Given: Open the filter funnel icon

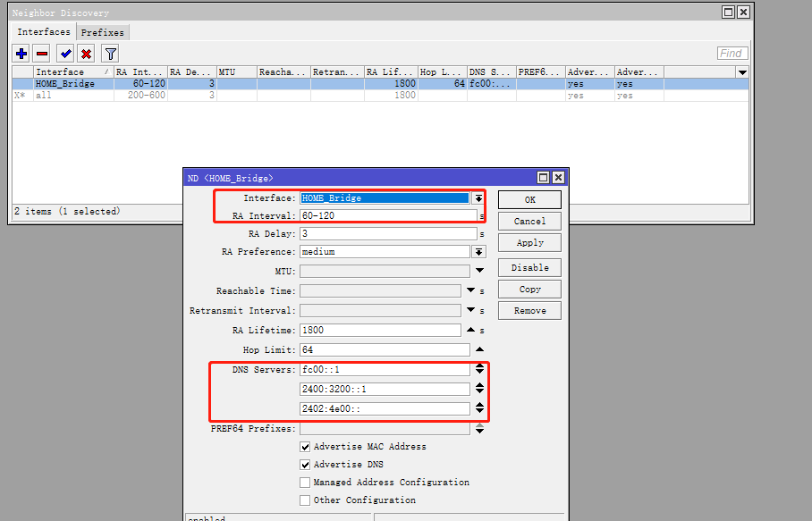Looking at the screenshot, I should [110, 54].
